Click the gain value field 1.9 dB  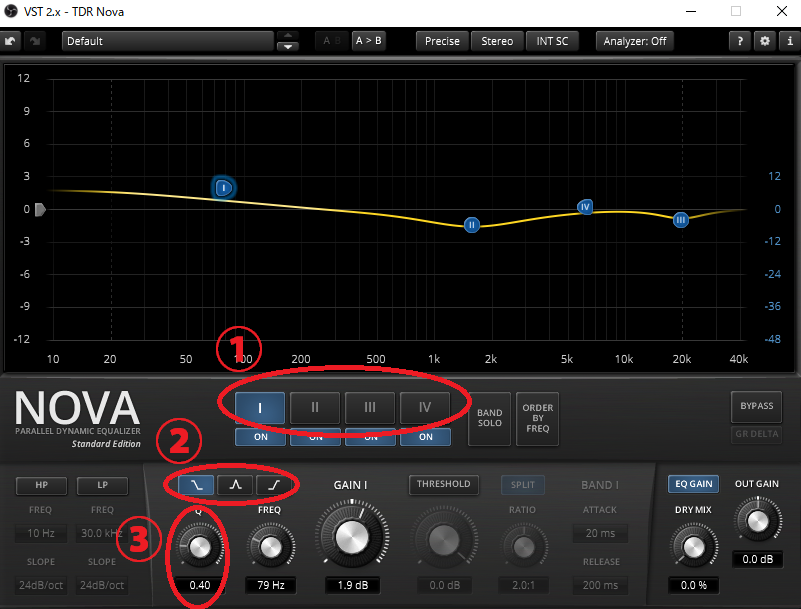[352, 585]
